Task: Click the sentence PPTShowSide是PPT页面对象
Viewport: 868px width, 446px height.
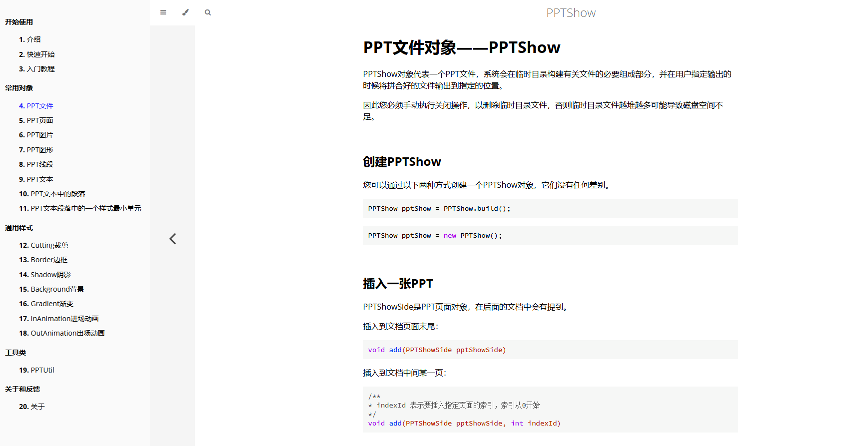Action: point(467,307)
